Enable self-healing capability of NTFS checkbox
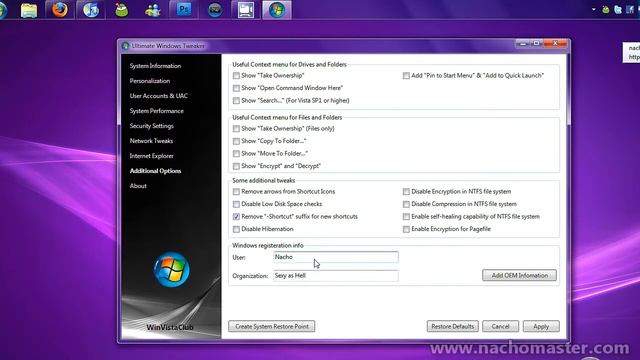The image size is (640, 360). (406, 216)
